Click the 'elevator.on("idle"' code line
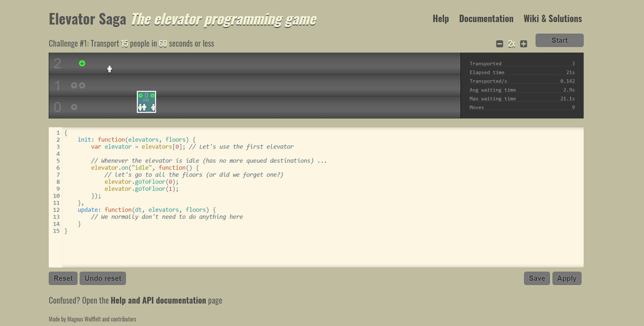 point(145,168)
